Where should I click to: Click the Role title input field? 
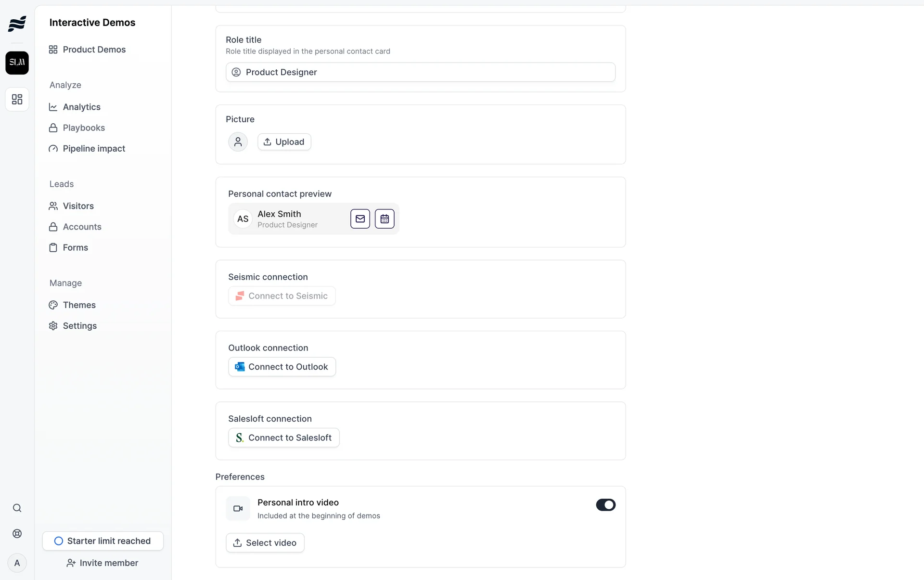coord(420,72)
